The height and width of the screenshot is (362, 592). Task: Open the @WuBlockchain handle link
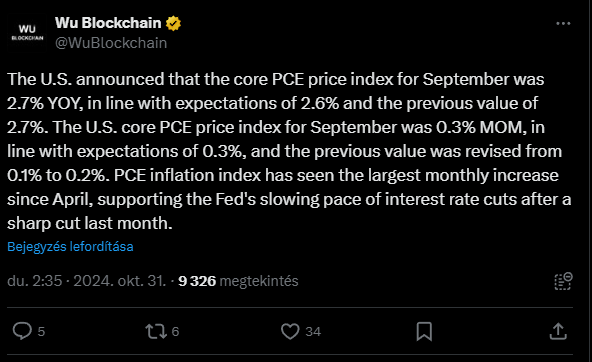tap(111, 43)
